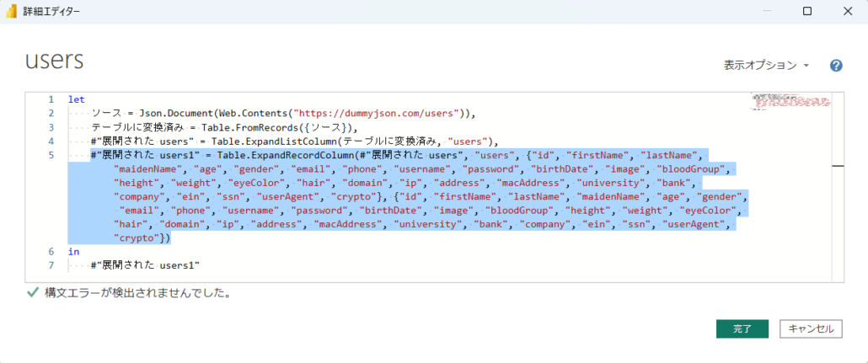
Task: Click the Power BI logo in title bar
Action: point(13,12)
